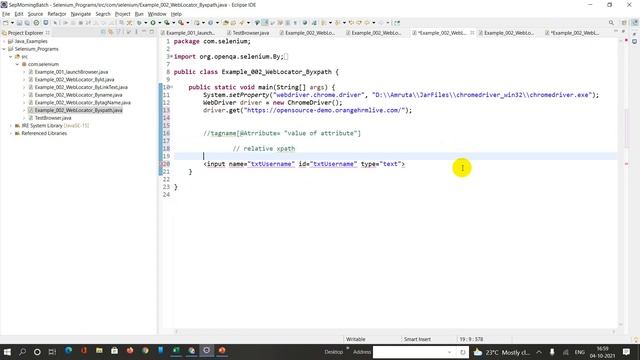Select Example_002_WebLocator_BytagName.java file

click(82, 102)
